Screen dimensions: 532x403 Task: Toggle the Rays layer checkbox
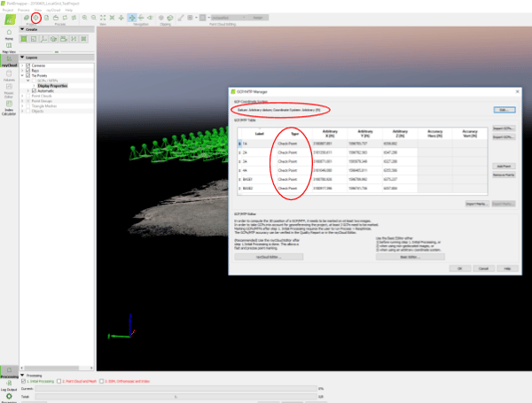point(29,70)
